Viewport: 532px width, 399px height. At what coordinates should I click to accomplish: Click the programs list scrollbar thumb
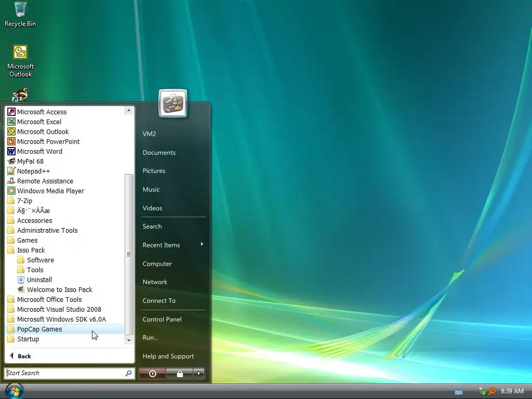(129, 255)
